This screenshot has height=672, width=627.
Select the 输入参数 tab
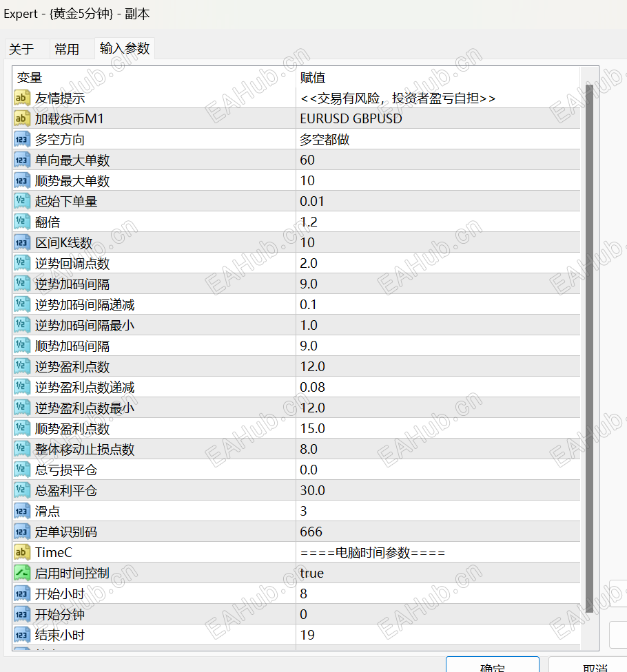point(125,48)
